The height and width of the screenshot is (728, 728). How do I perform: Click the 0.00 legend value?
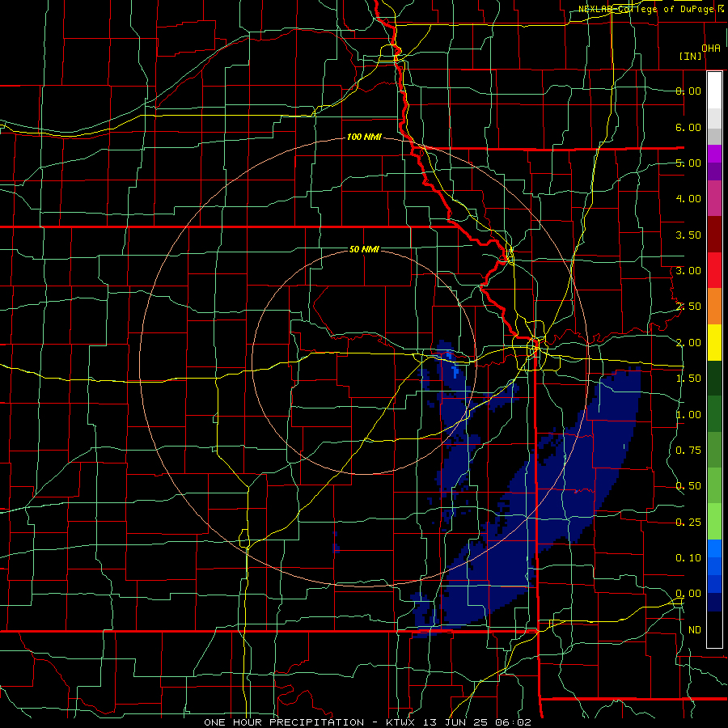[688, 594]
